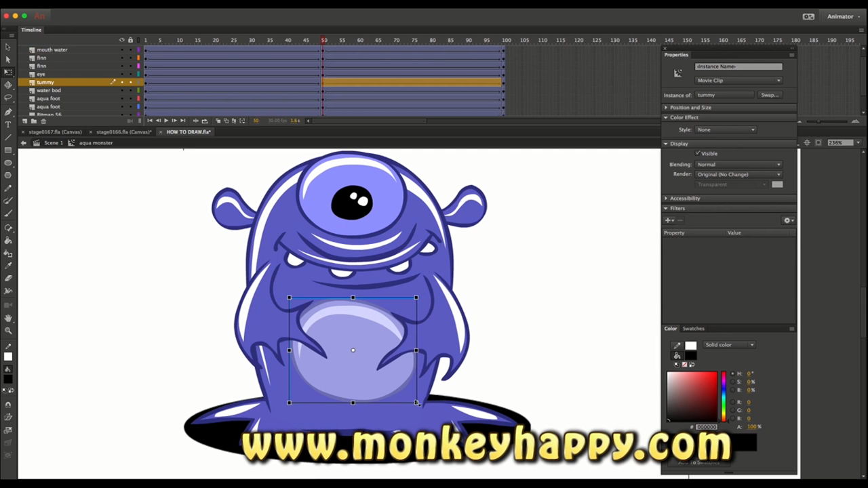Select the Lasso tool

coord(8,98)
